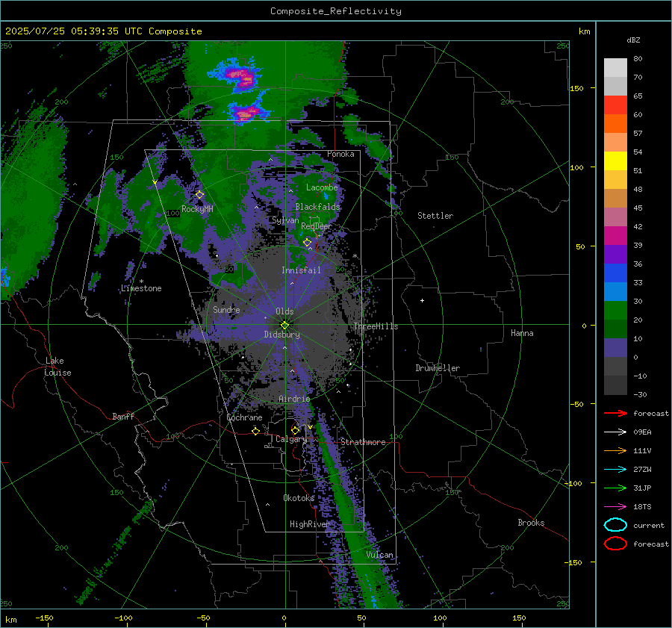672x628 pixels.
Task: Select the 31JP legend label
Action: (642, 488)
